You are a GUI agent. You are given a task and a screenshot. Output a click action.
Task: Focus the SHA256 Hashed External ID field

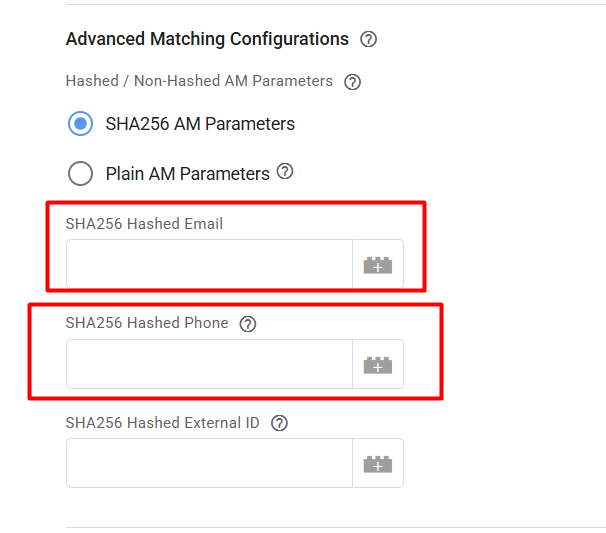(209, 463)
